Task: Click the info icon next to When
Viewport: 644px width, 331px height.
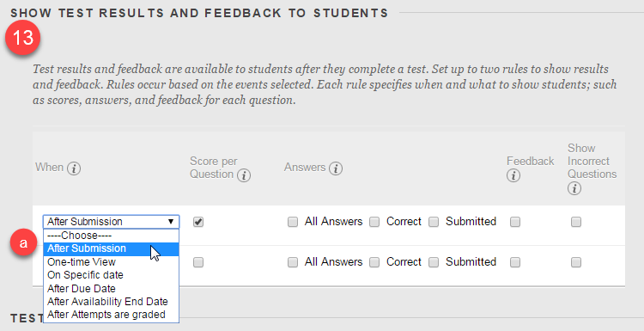Action: (x=74, y=169)
